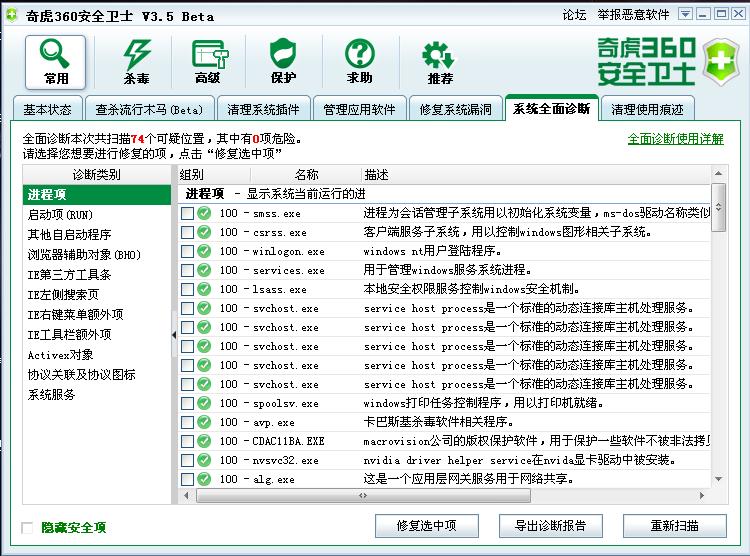Viewport: 750px width, 556px height.
Task: Open the 求助 question mark icon
Action: 360,62
